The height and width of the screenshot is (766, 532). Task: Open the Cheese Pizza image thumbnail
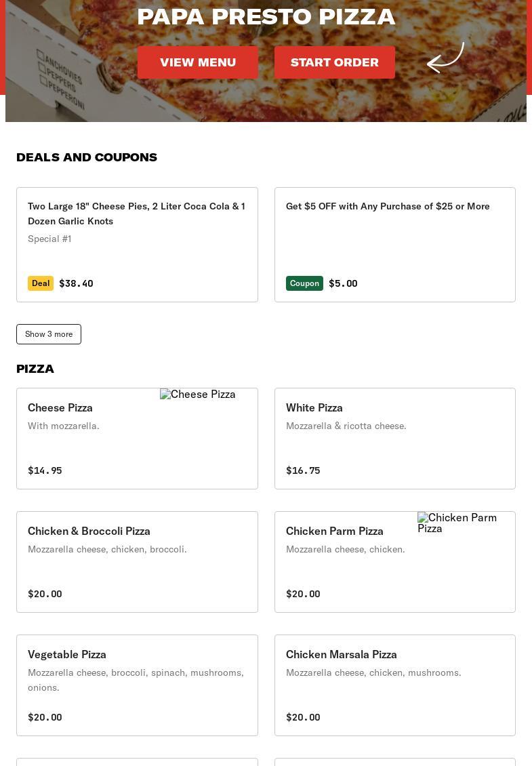(x=198, y=395)
